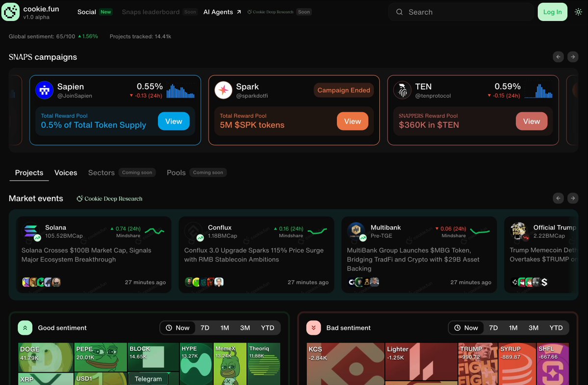Open the Social nav item
588x385 pixels.
87,12
